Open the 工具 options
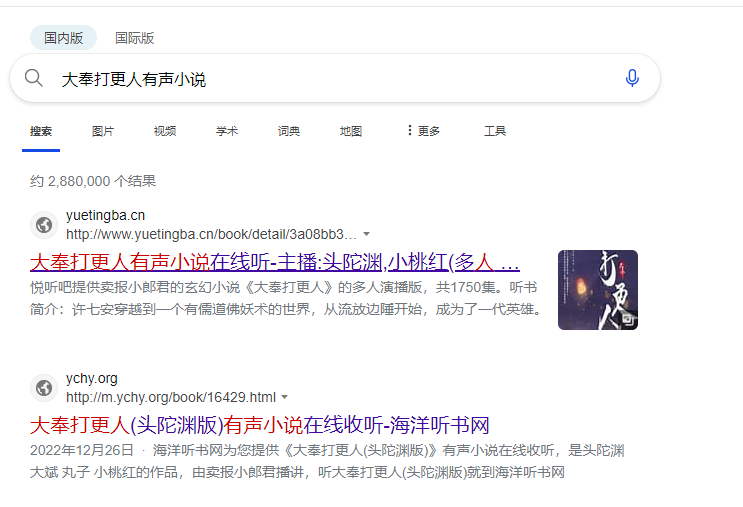 (x=495, y=131)
